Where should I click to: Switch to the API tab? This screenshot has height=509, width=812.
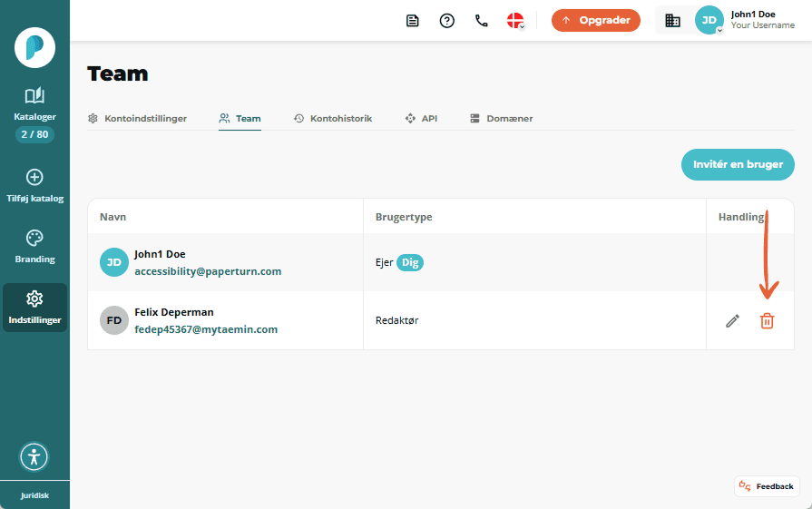point(421,119)
